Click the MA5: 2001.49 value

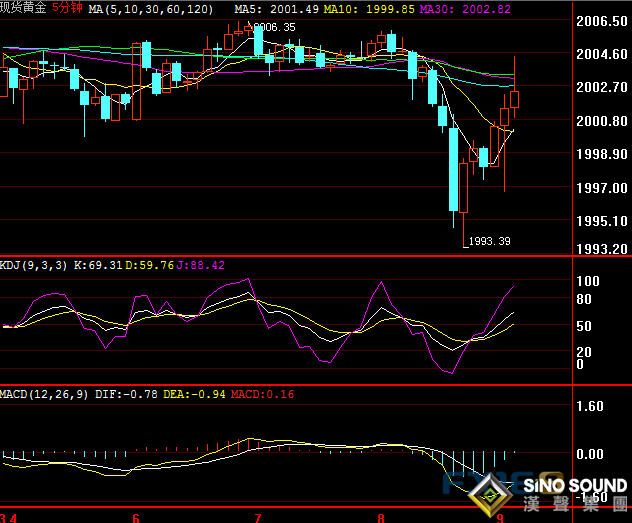click(276, 9)
